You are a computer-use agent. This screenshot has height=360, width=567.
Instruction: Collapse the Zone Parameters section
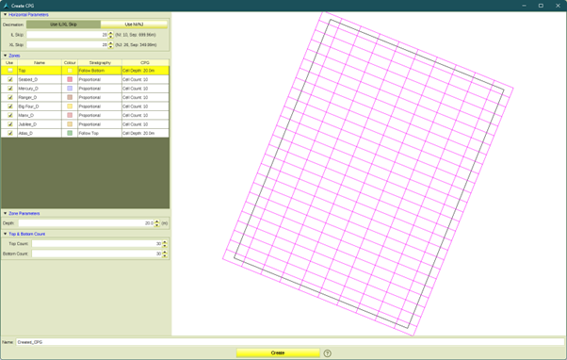coord(5,213)
